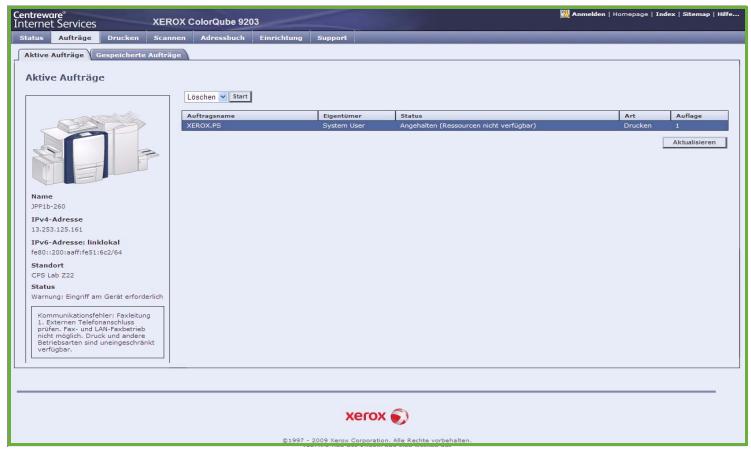751x451 pixels.
Task: Click the Aktualisieren button
Action: pyautogui.click(x=694, y=142)
